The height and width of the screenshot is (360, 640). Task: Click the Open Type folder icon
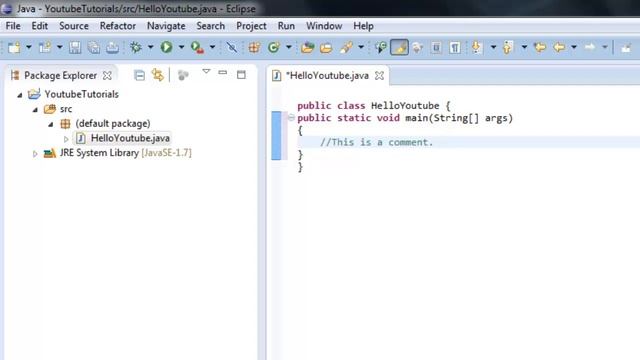click(x=307, y=48)
